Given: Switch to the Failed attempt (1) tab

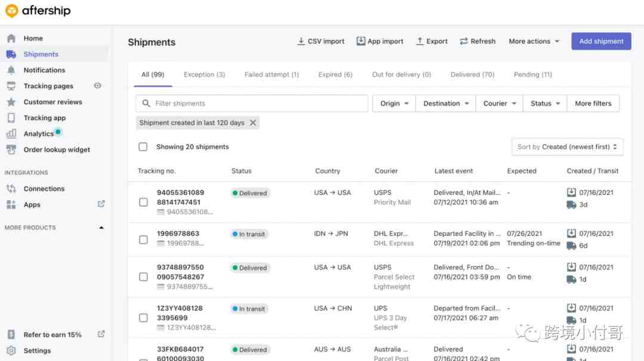Looking at the screenshot, I should pyautogui.click(x=271, y=74).
